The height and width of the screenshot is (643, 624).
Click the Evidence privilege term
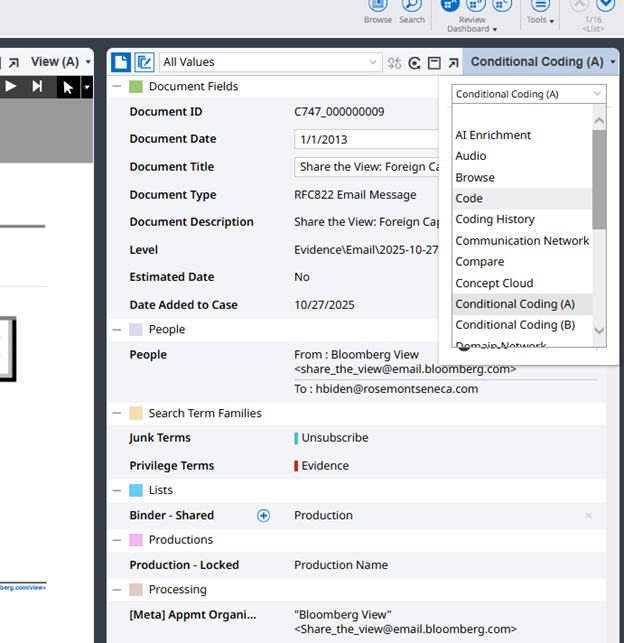click(x=325, y=466)
